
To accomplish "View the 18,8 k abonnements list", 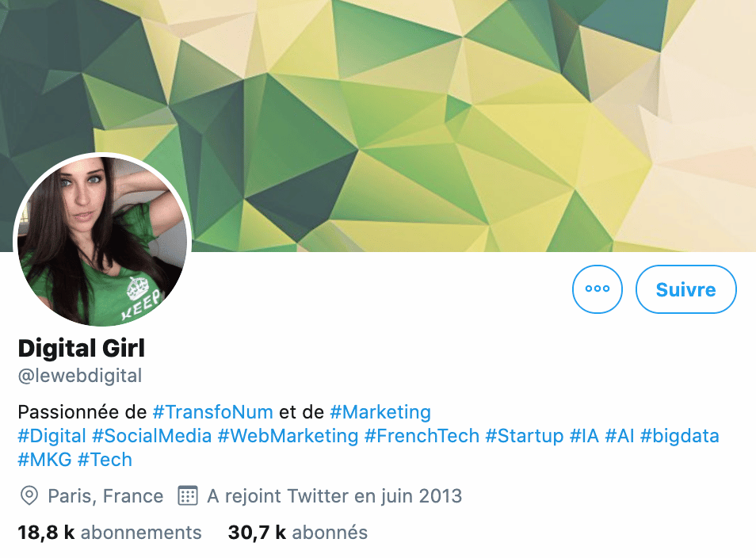I will coord(109,533).
